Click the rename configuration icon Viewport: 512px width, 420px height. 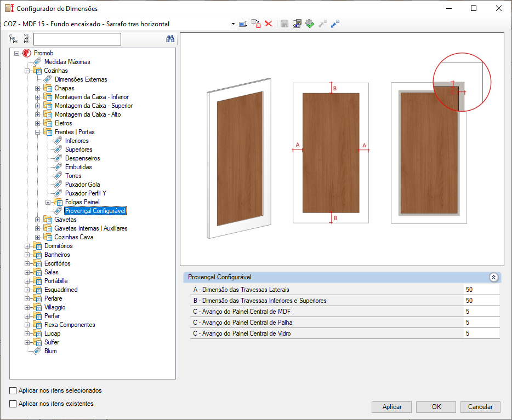click(x=243, y=24)
